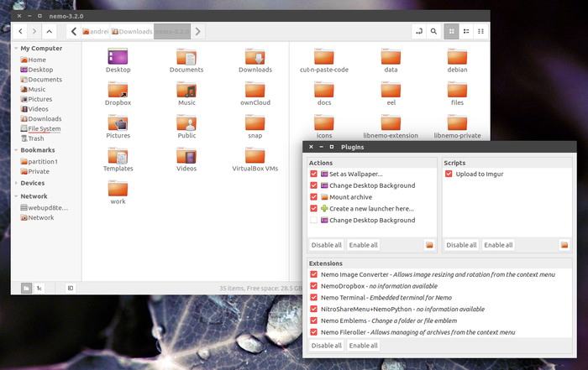Click Disable all under Extensions
The width and height of the screenshot is (588, 370).
pos(326,345)
